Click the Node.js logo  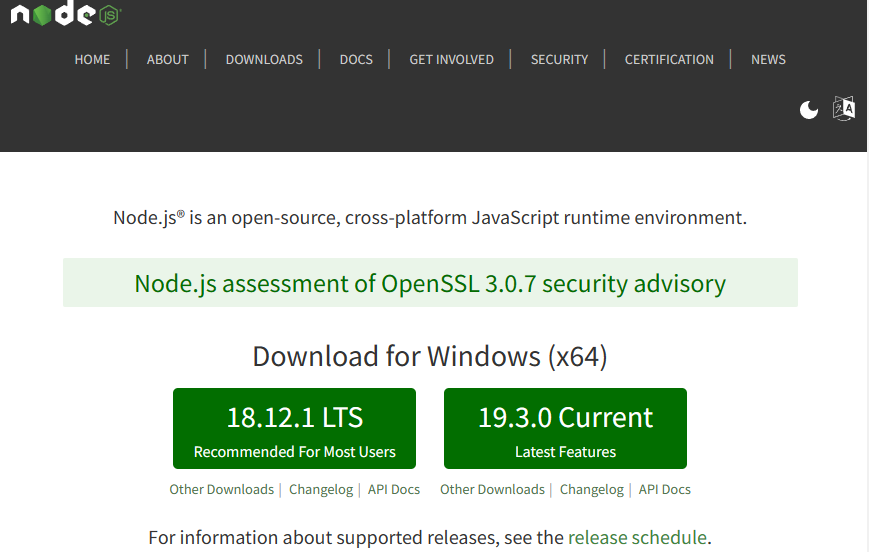66,13
